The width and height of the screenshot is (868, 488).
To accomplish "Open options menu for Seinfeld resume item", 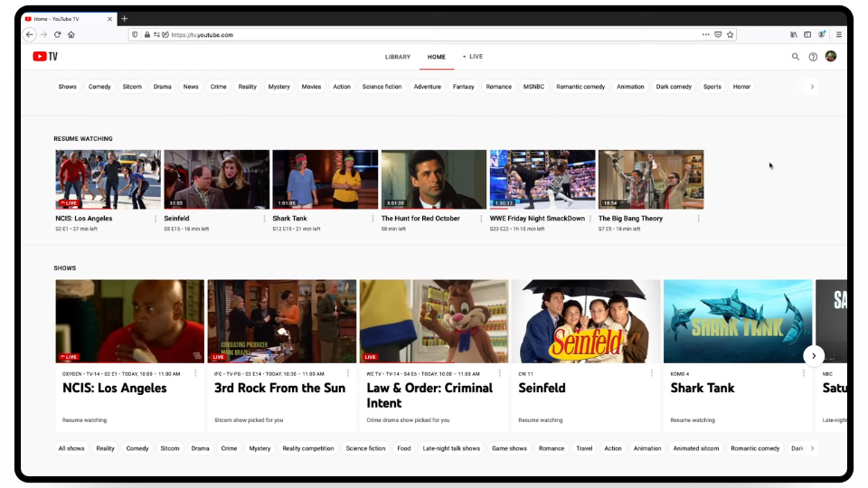I will pyautogui.click(x=264, y=219).
